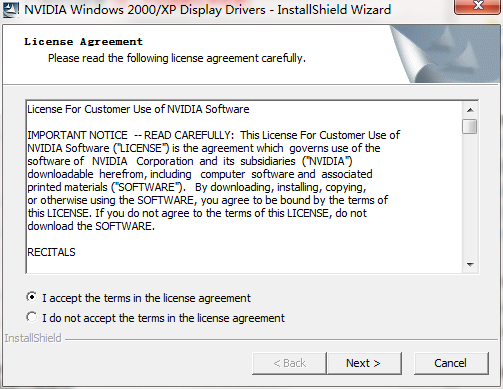The width and height of the screenshot is (503, 389).
Task: Click the RECITALS heading in the license text
Action: [x=51, y=252]
